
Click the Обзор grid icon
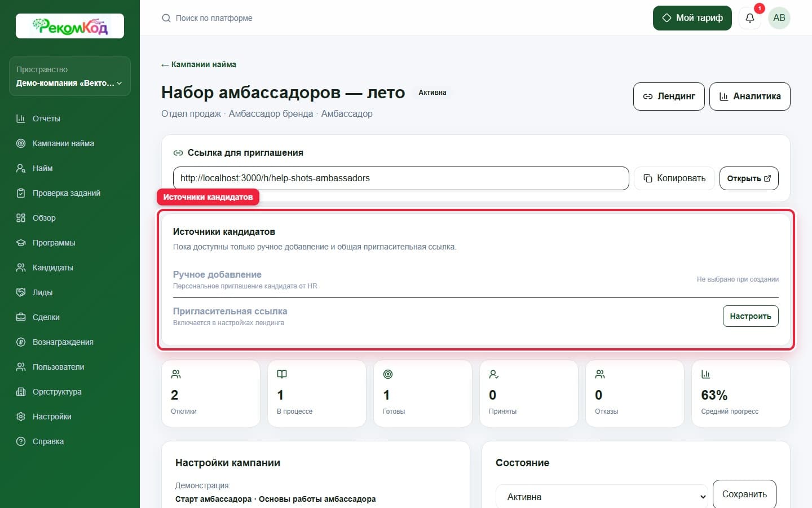pos(21,218)
